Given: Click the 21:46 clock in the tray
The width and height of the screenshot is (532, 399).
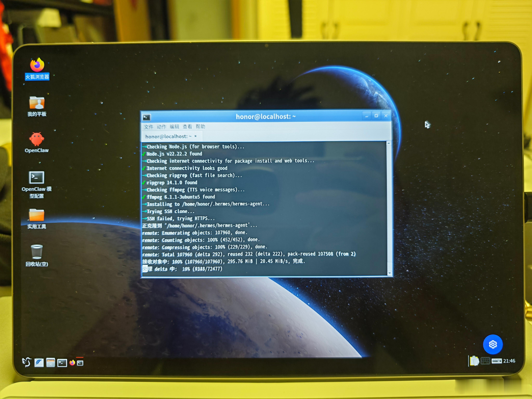Looking at the screenshot, I should click(509, 361).
